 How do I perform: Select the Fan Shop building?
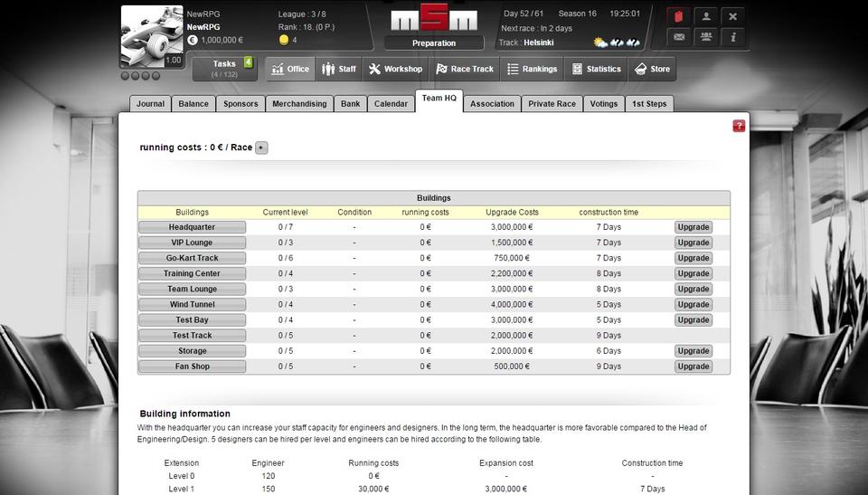pos(192,367)
